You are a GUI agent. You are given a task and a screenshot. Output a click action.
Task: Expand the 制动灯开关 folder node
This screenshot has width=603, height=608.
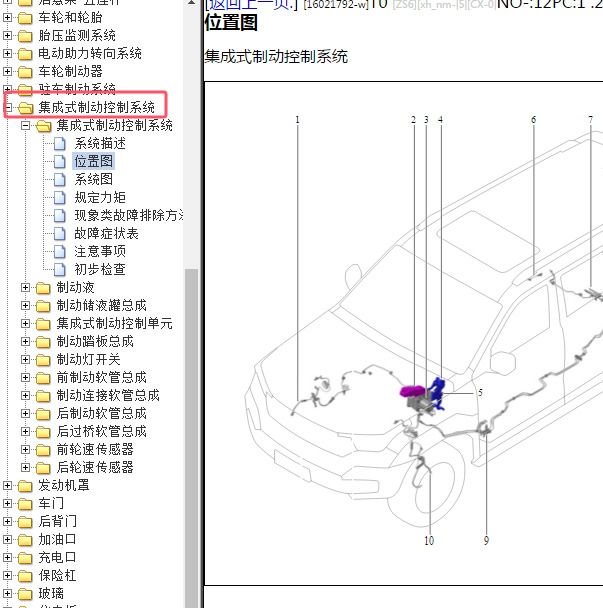pos(25,359)
